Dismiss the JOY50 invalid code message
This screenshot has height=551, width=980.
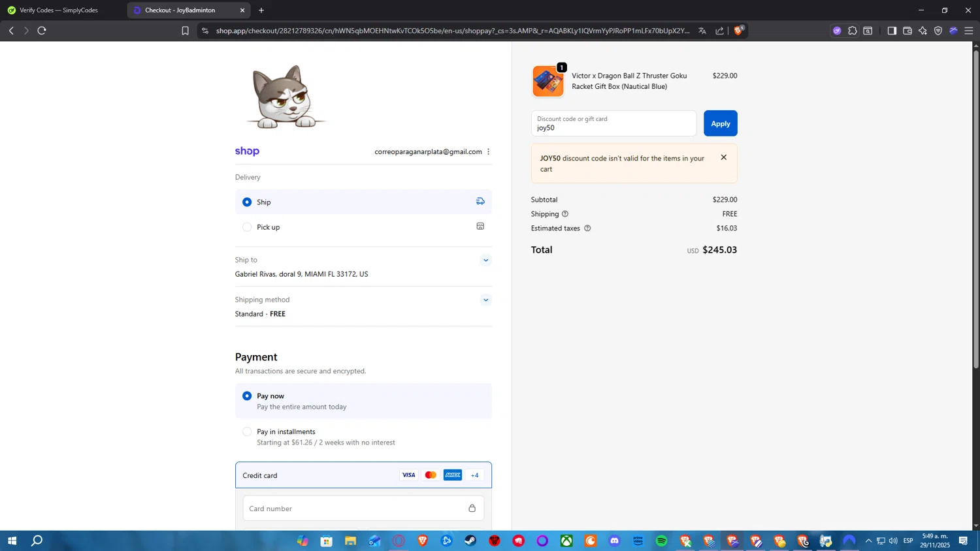(723, 157)
